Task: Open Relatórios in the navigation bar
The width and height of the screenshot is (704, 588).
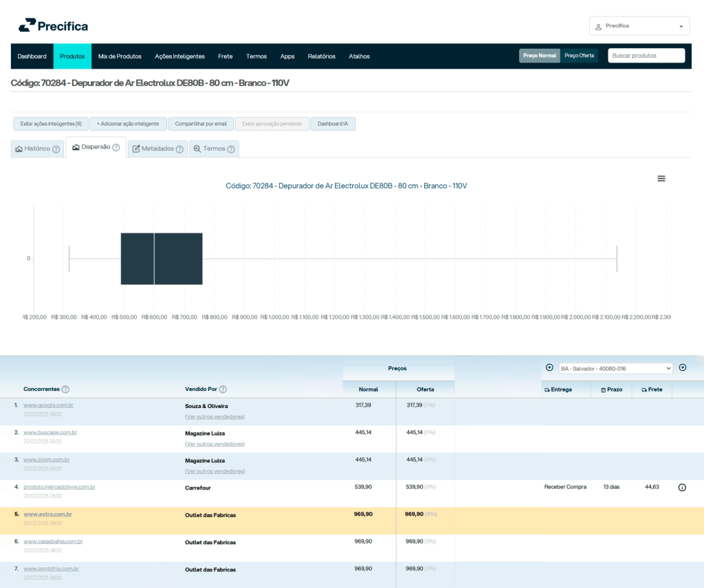Action: pos(321,56)
